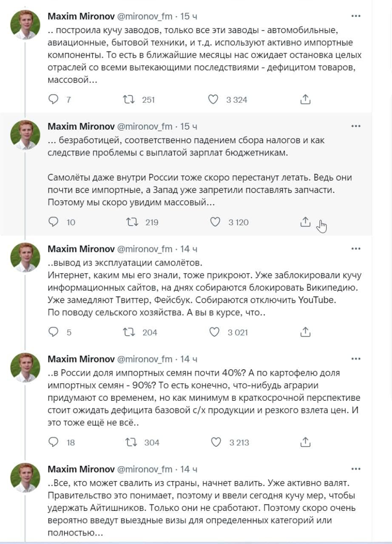Viewport: 392px width, 544px height.
Task: Open more options on the Wikipedia blocking tweet
Action: (x=356, y=249)
